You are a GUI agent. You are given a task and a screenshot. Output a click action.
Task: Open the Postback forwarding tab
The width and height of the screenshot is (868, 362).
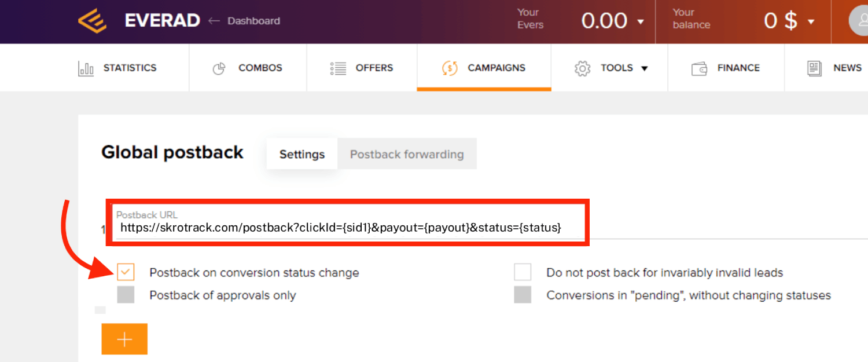(407, 154)
